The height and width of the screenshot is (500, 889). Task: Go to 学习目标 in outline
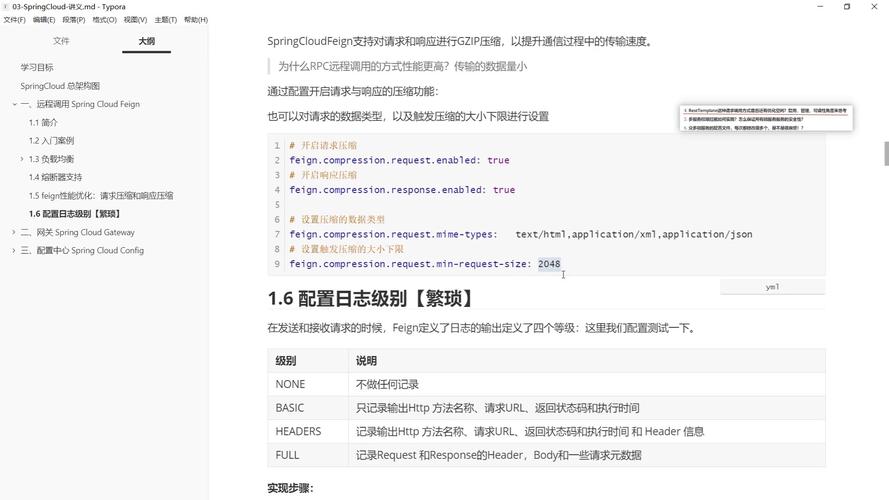pos(37,67)
